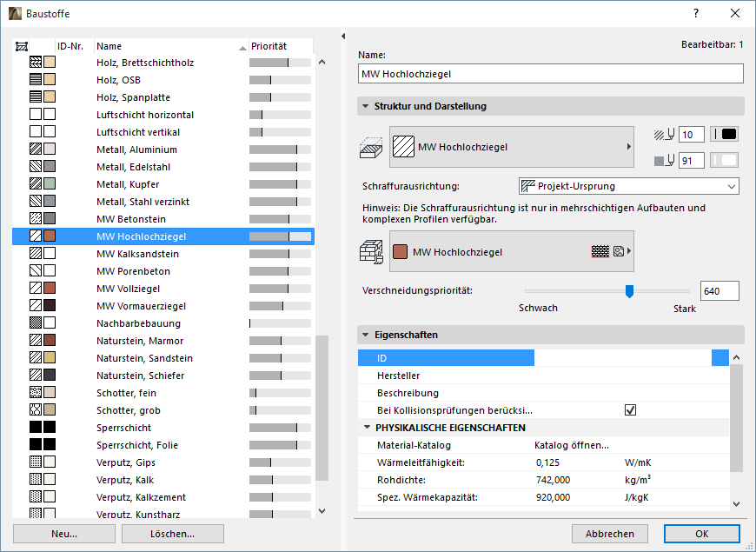Screen dimensions: 756x552
Task: Click the Neu... button
Action: click(64, 534)
